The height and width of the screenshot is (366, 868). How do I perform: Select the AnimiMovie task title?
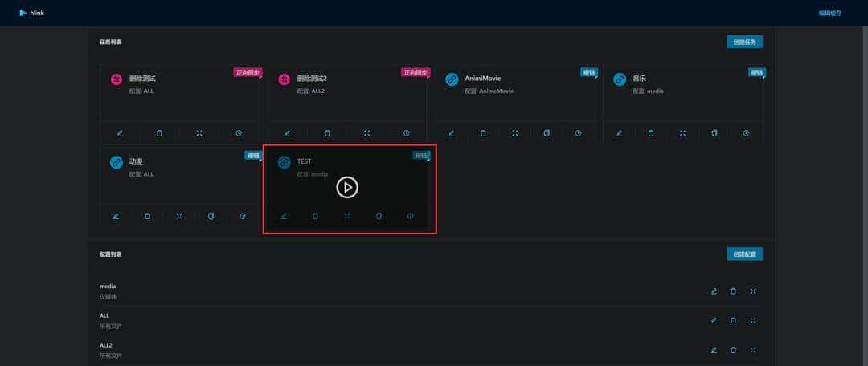coord(483,79)
